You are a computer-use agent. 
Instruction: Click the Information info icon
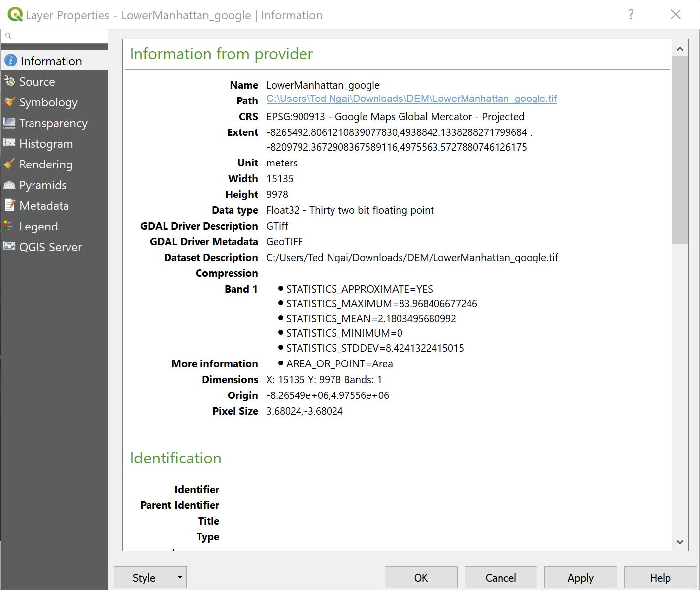point(10,60)
